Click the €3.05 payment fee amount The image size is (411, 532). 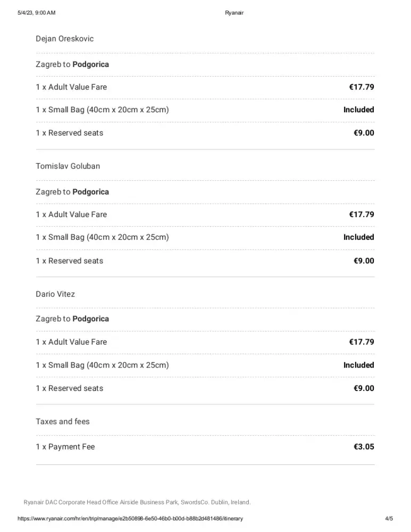coord(364,447)
